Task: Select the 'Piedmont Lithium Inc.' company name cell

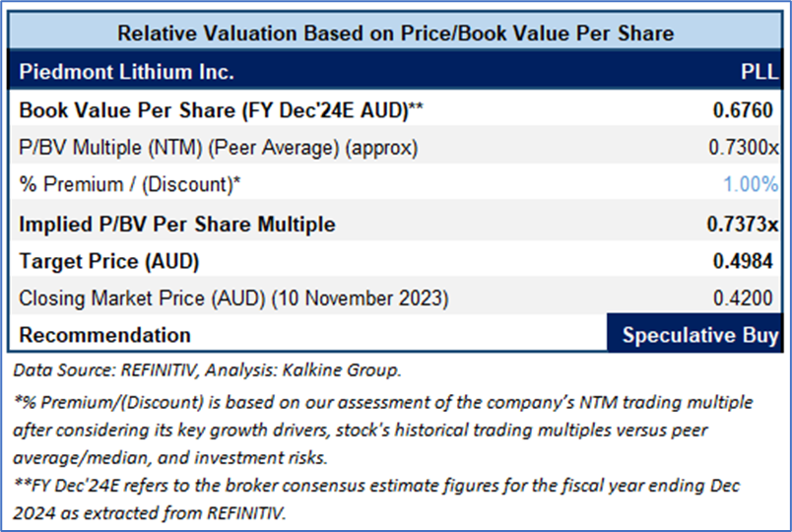Action: [127, 72]
